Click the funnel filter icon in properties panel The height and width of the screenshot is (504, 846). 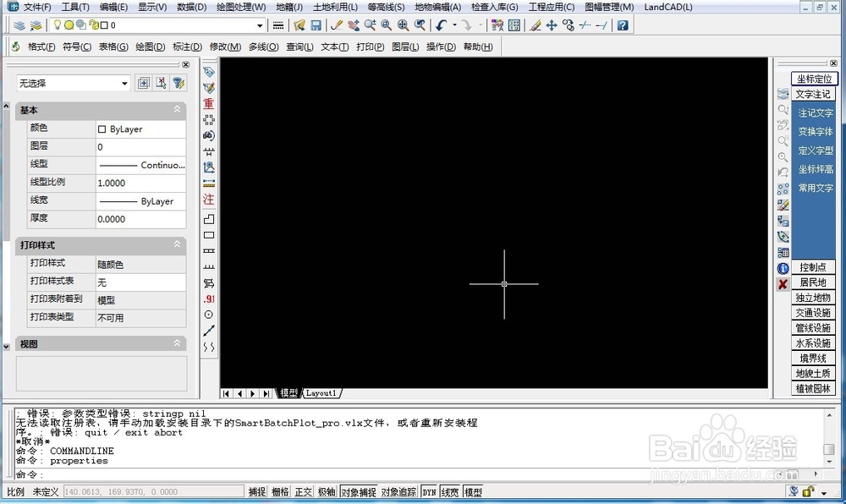tap(179, 83)
